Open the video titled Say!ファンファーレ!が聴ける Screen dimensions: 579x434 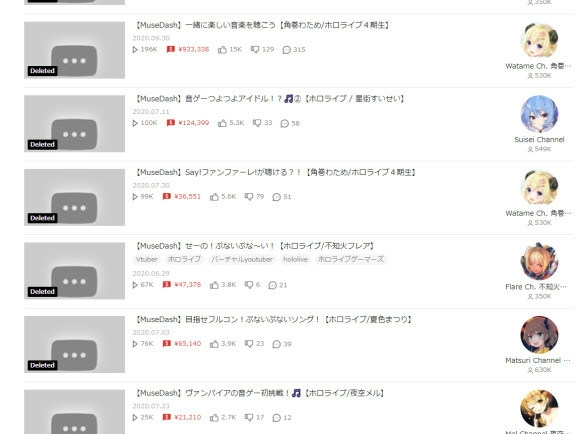coord(275,172)
